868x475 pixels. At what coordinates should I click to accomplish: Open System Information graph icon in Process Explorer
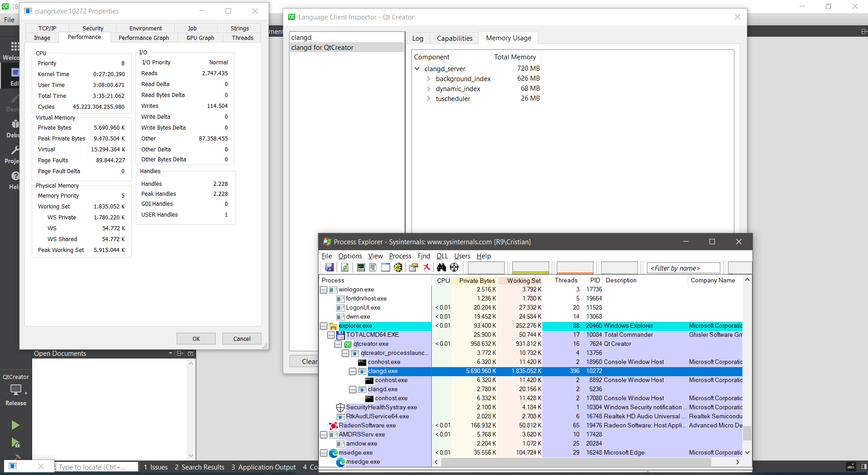(x=361, y=267)
